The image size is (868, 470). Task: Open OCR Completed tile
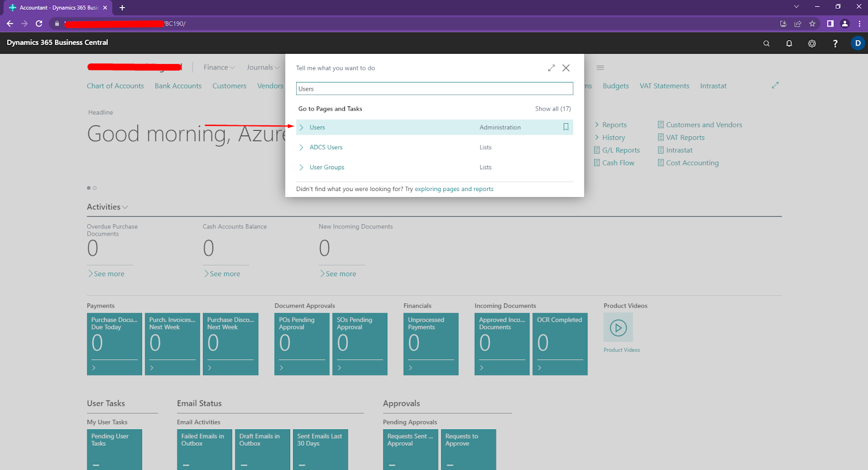(560, 344)
